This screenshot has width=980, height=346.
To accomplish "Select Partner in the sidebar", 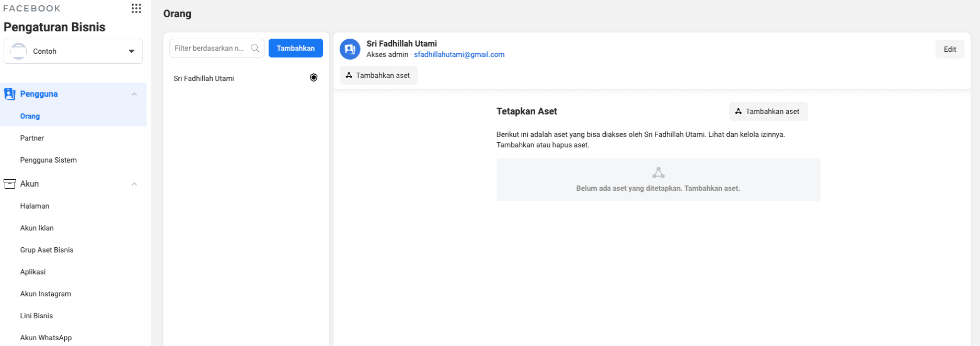I will 32,138.
